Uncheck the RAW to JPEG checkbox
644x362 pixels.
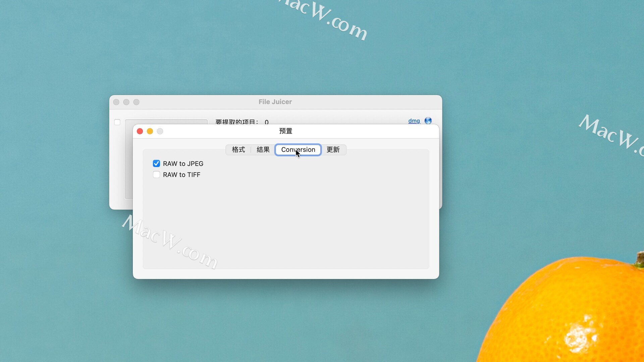156,164
